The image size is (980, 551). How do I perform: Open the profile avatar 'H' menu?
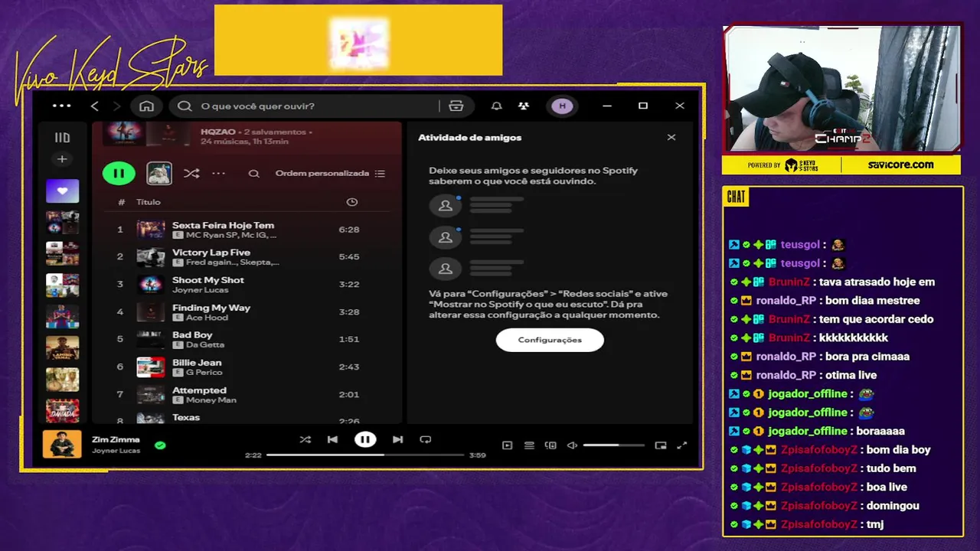click(563, 106)
